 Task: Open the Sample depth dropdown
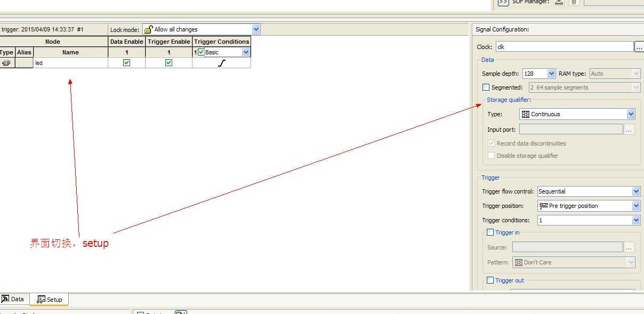pyautogui.click(x=551, y=74)
